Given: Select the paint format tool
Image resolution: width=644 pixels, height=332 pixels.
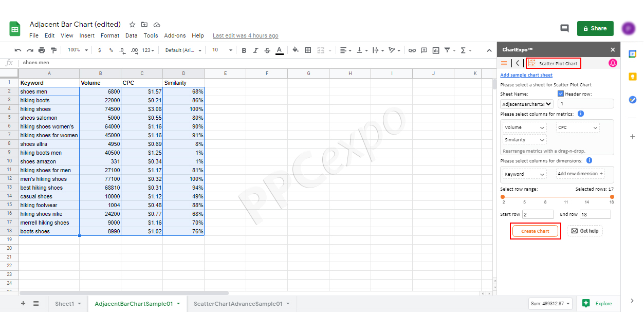Looking at the screenshot, I should tap(53, 50).
